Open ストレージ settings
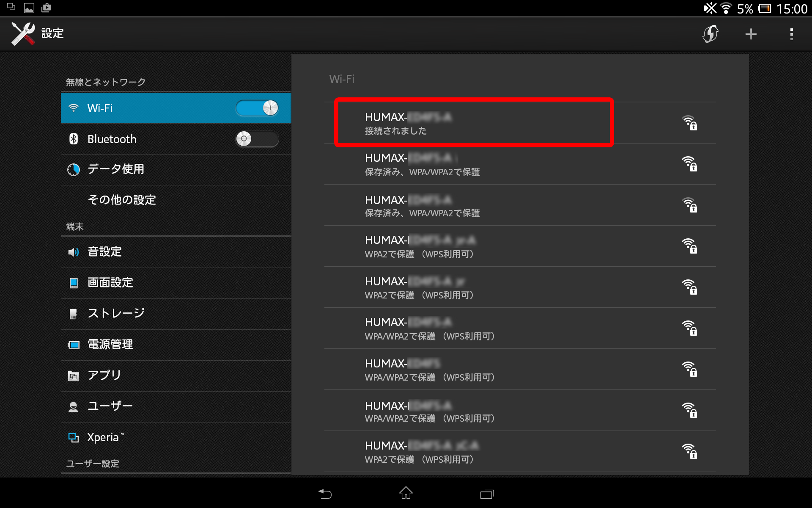This screenshot has height=508, width=812. 176,314
